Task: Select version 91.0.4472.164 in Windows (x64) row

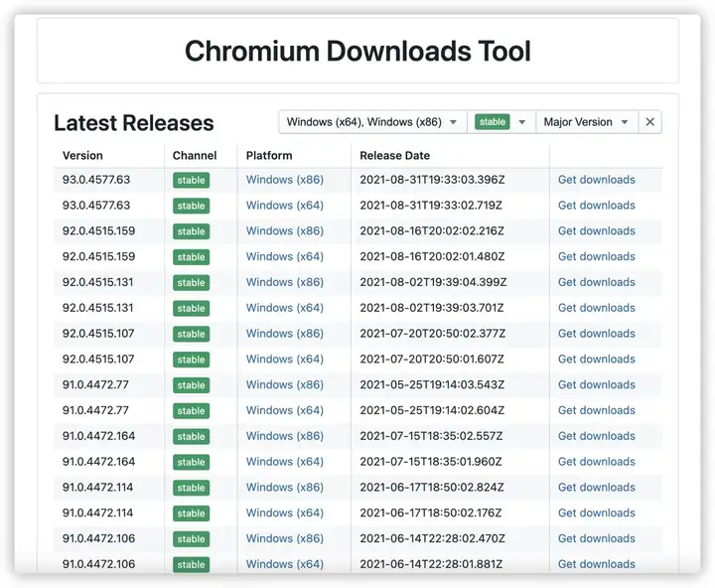Action: pos(99,462)
